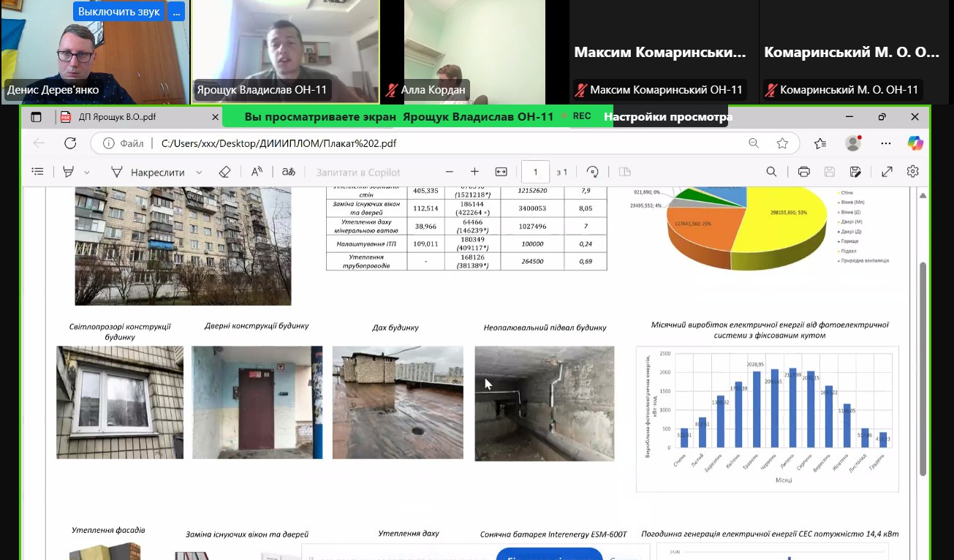Click Сонячна батарея Interenergy ESM-600T heading
Screen dimensions: 954x560
(x=553, y=534)
